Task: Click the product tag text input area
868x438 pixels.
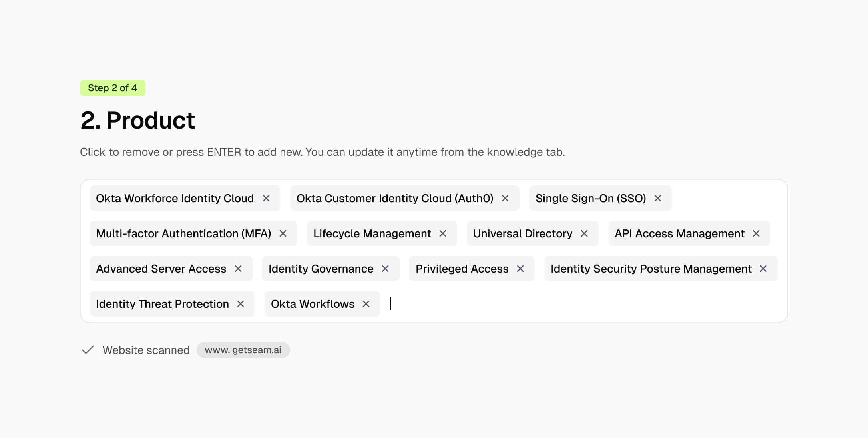Action: (559, 304)
